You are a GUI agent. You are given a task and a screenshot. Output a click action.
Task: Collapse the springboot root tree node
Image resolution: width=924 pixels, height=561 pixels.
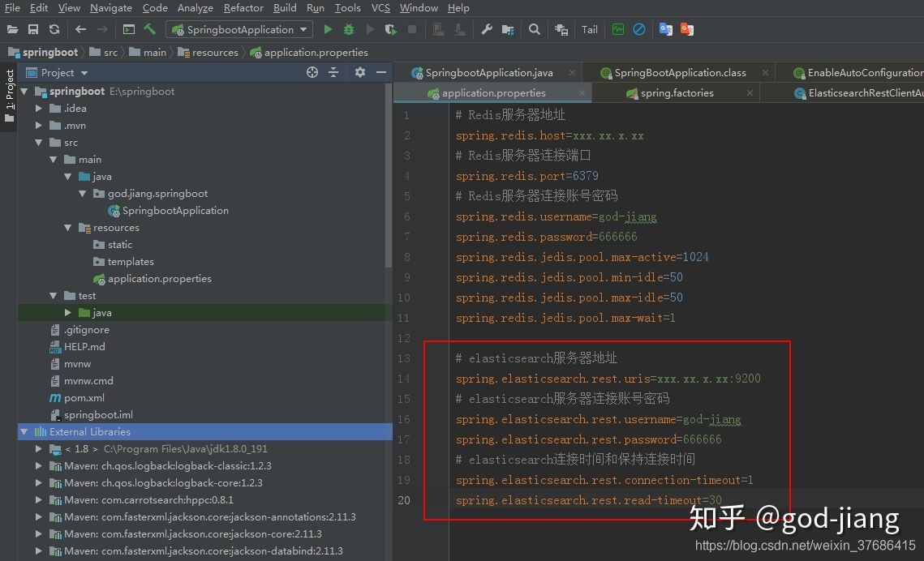(x=25, y=92)
